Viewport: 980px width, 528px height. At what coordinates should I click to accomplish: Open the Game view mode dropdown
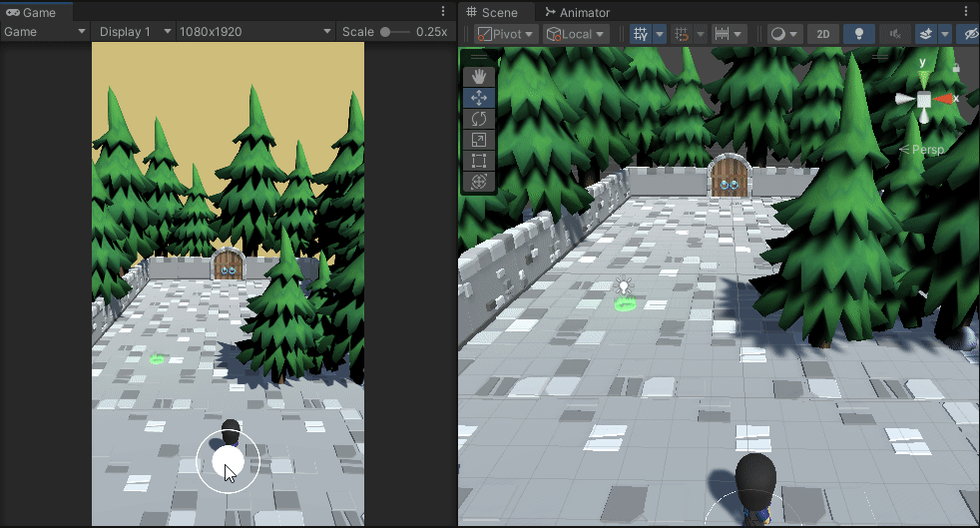pos(44,32)
